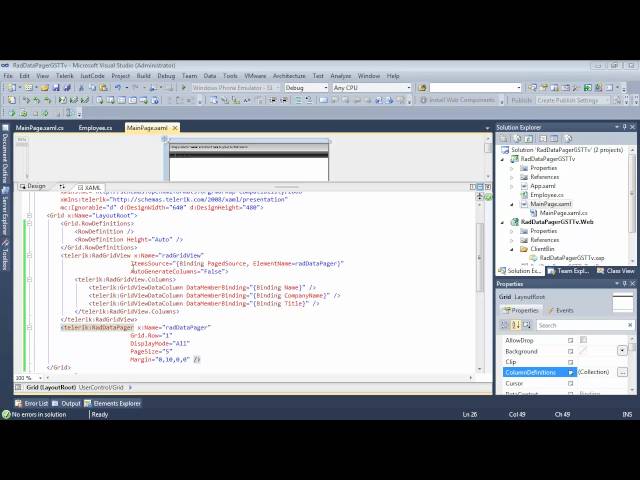Click Clip property marker square
Screen dimensions: 640x480
point(570,362)
